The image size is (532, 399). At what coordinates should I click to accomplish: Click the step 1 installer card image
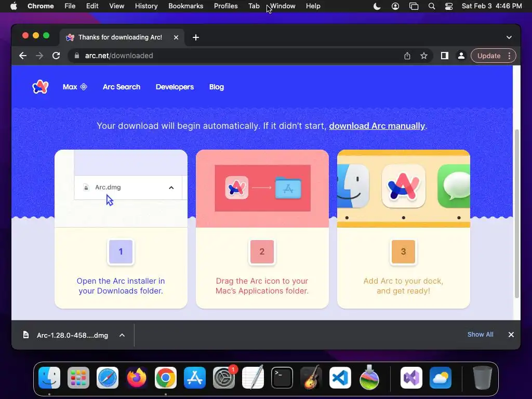pos(121,188)
